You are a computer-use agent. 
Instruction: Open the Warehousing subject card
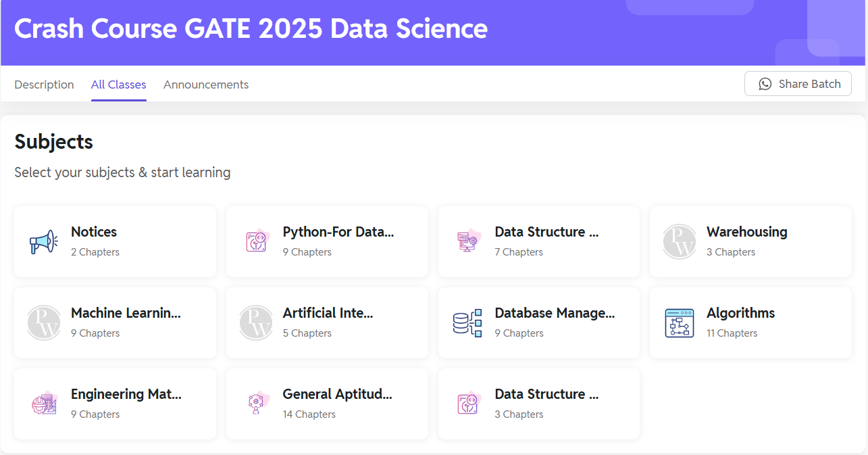tap(750, 241)
